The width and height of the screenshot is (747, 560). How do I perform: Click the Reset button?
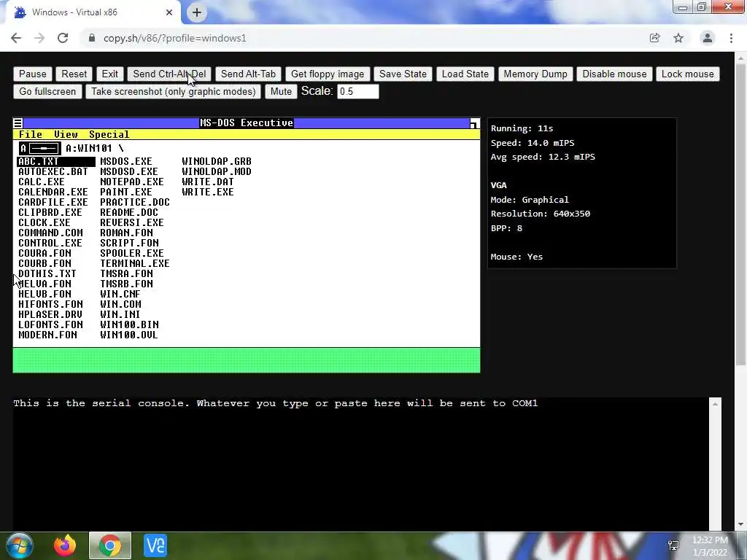pos(74,74)
